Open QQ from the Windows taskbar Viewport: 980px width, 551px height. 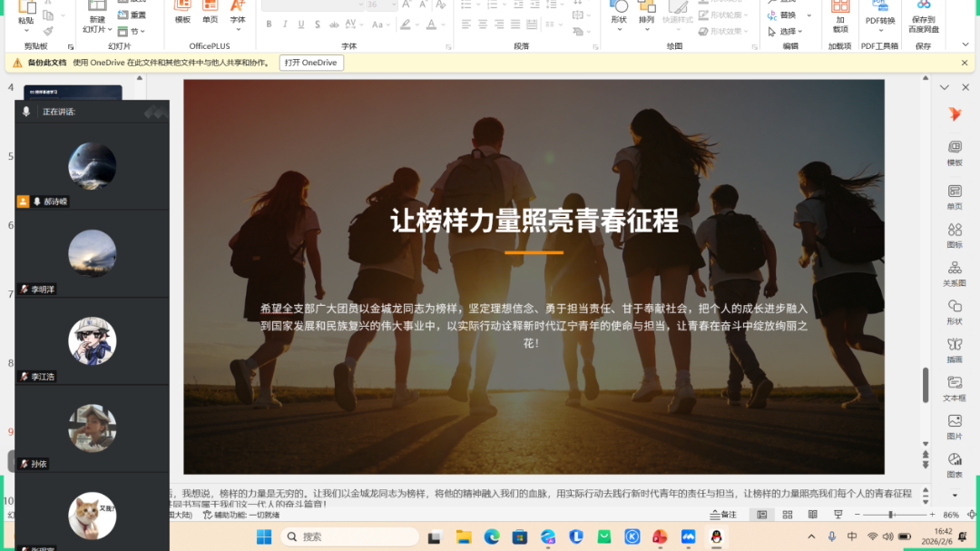click(717, 536)
